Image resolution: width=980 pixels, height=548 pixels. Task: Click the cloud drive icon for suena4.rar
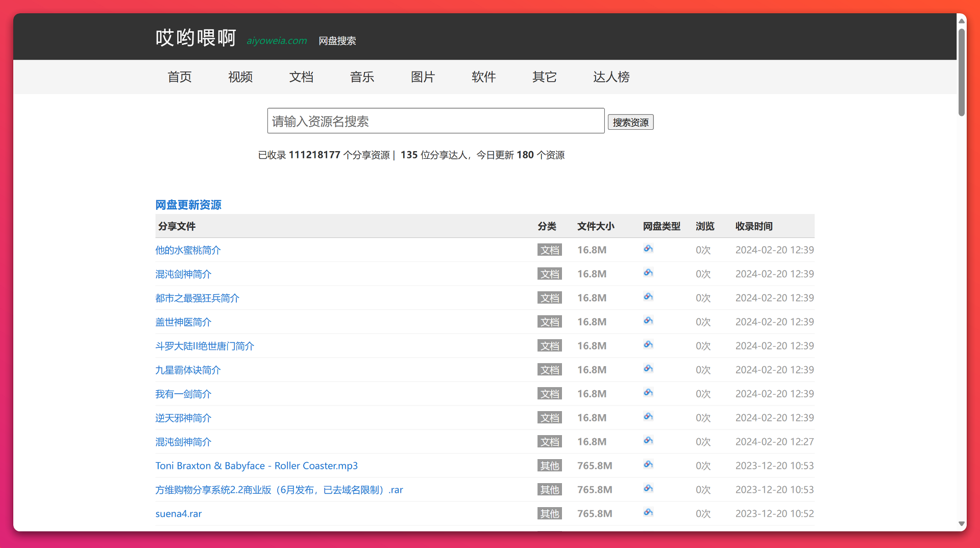point(648,513)
